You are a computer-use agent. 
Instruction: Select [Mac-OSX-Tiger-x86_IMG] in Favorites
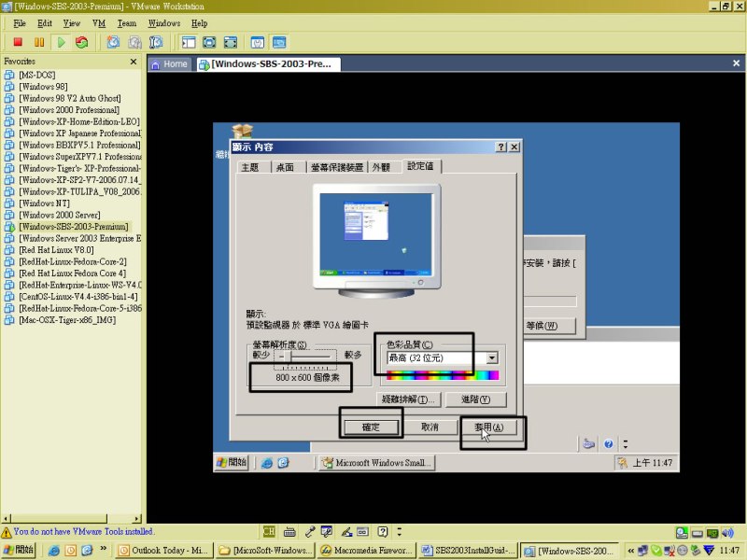coord(67,320)
